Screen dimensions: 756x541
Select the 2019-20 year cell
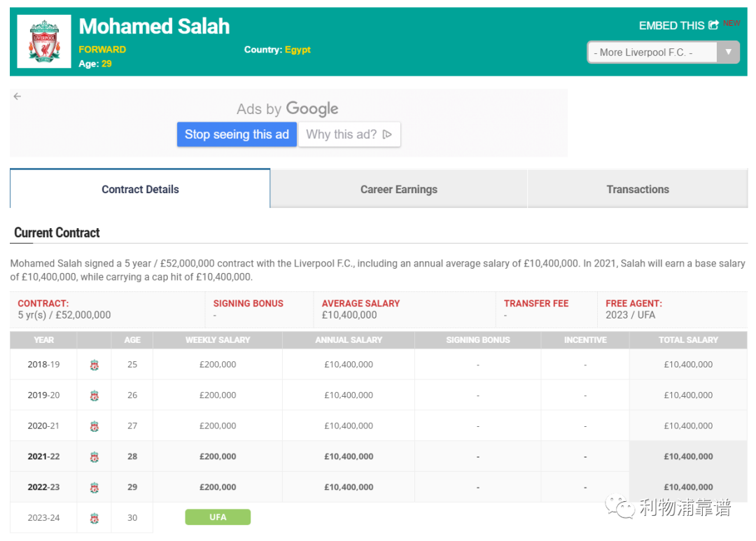[x=43, y=395]
